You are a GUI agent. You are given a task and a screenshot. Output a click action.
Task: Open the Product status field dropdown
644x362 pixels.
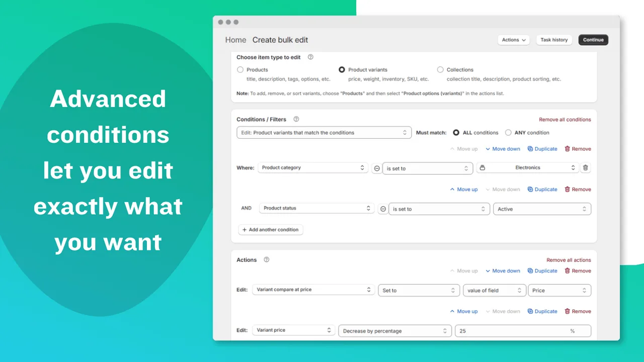317,208
